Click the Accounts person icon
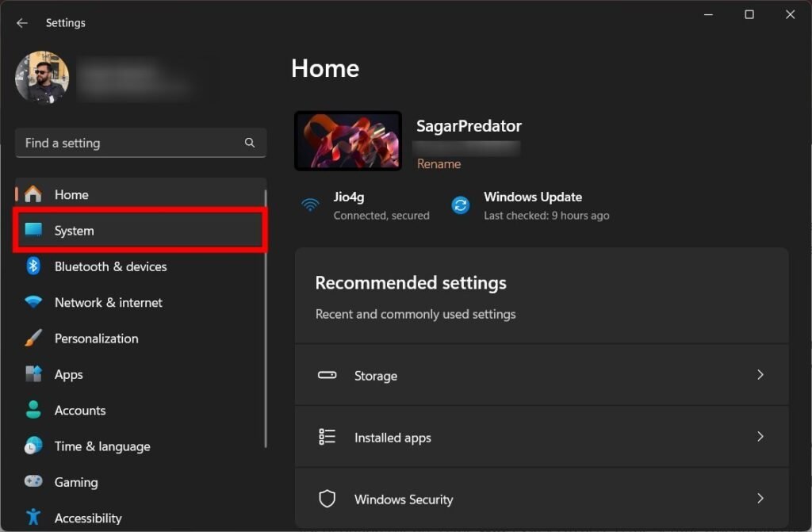The height and width of the screenshot is (532, 812). point(33,409)
